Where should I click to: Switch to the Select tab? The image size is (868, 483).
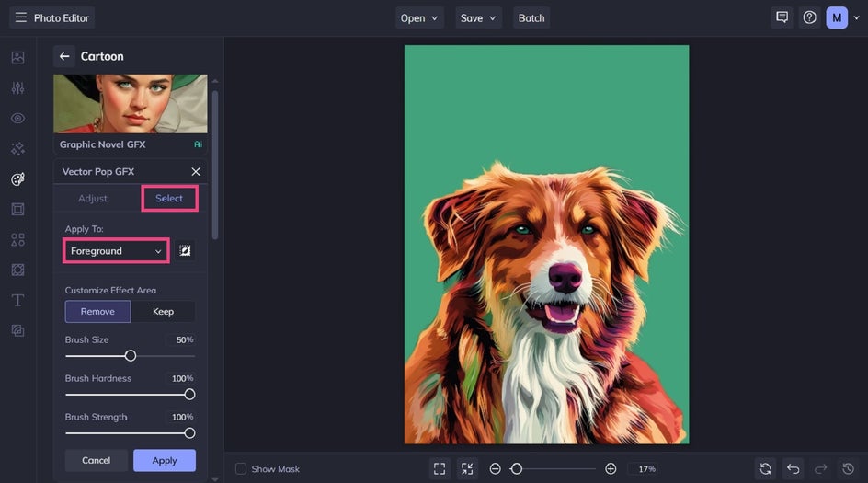pyautogui.click(x=169, y=199)
